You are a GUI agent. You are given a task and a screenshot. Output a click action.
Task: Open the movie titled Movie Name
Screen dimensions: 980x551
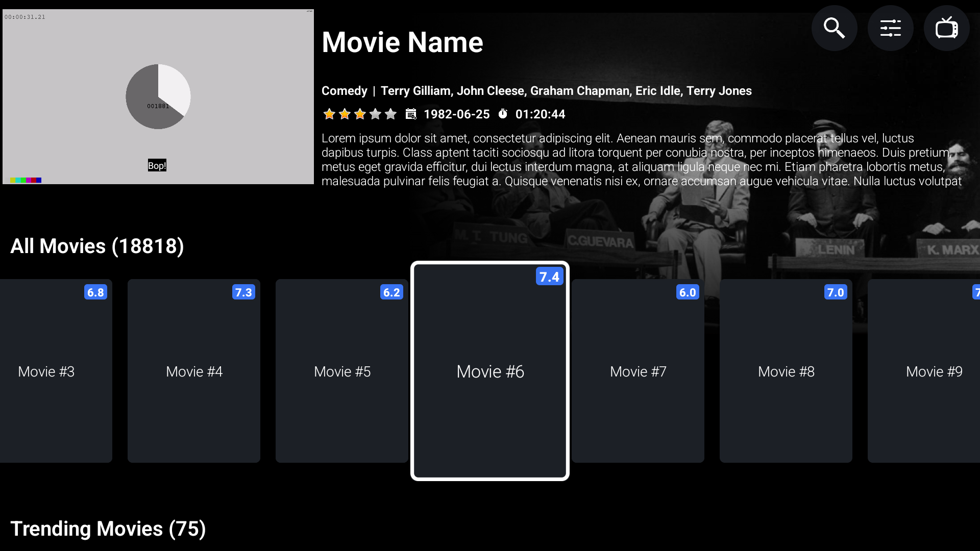402,42
